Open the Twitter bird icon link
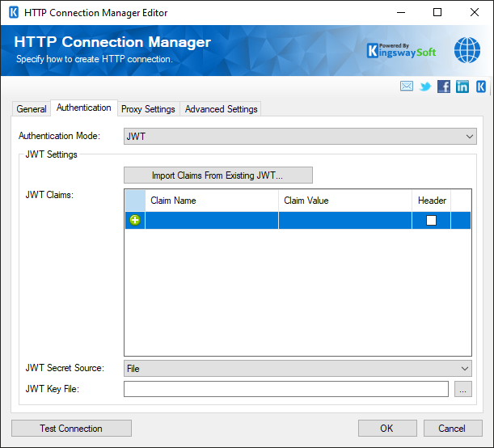Image resolution: width=494 pixels, height=448 pixels. (x=425, y=87)
